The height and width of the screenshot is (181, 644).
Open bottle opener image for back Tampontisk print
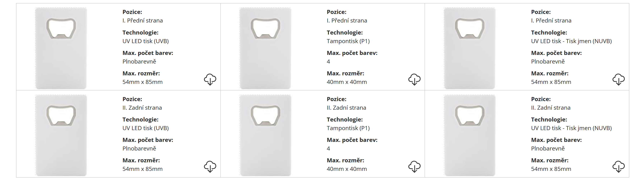[x=265, y=135]
